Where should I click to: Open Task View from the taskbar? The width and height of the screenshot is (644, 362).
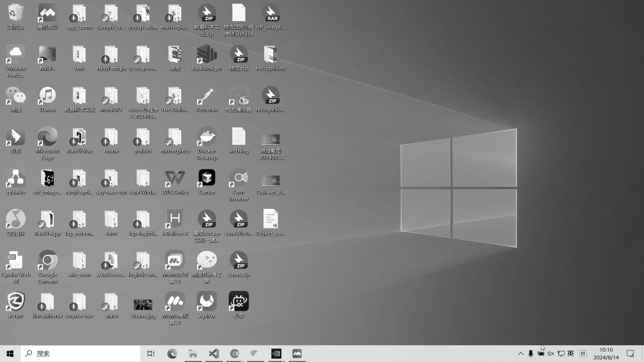coord(151,354)
